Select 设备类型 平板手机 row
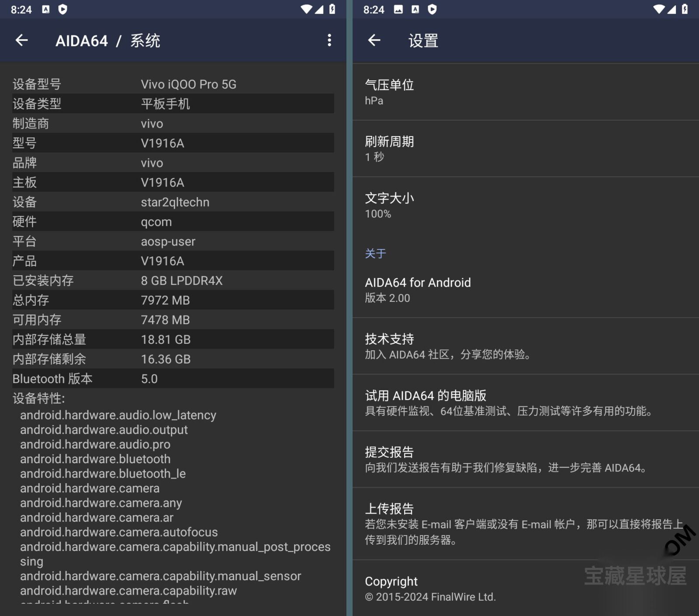 click(173, 104)
